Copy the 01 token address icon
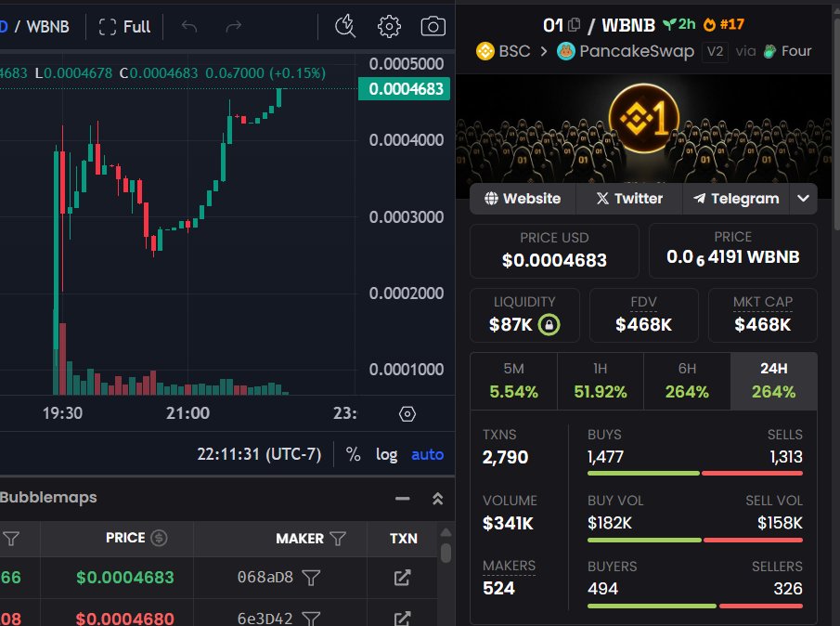840x626 pixels. [574, 25]
